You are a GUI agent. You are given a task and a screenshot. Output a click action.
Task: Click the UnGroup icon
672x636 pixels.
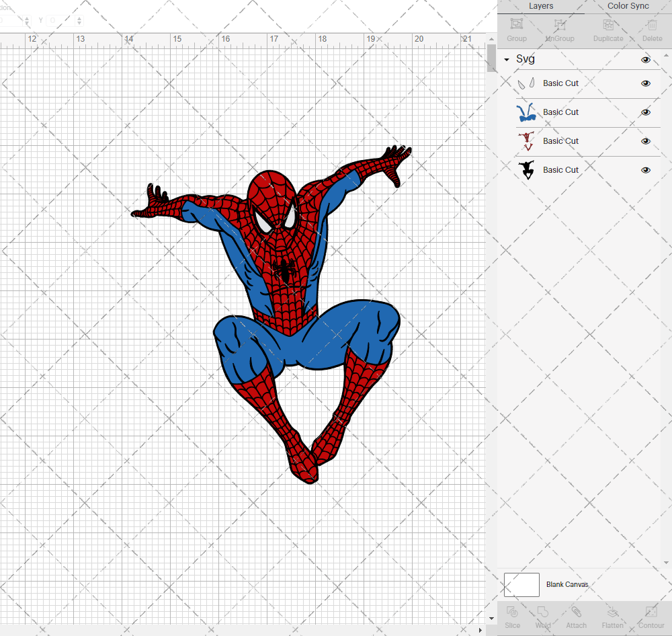pos(560,24)
